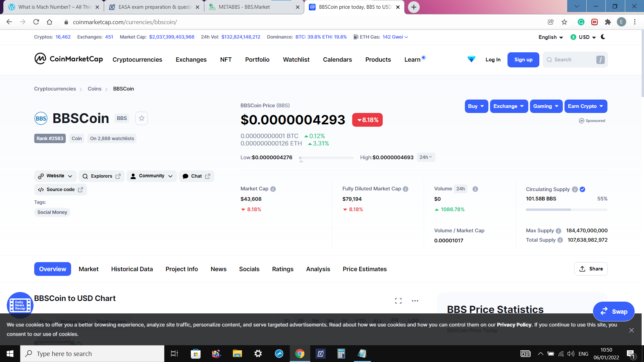Image resolution: width=644 pixels, height=362 pixels.
Task: Open USD currency selector
Action: coord(583,37)
